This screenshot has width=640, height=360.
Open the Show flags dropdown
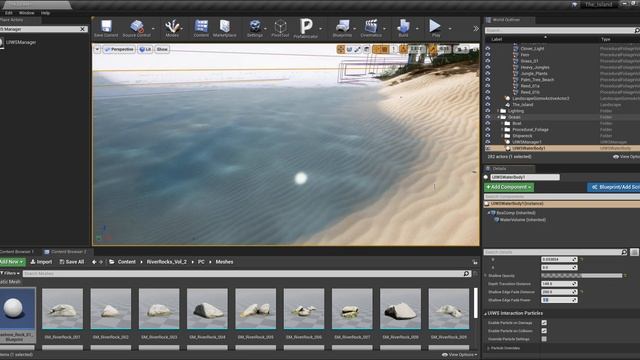(x=162, y=49)
